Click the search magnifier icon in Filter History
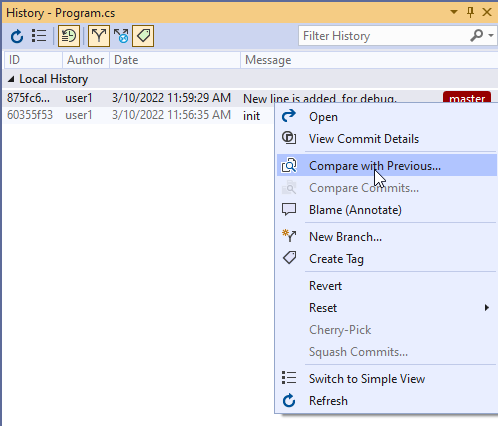 (477, 35)
